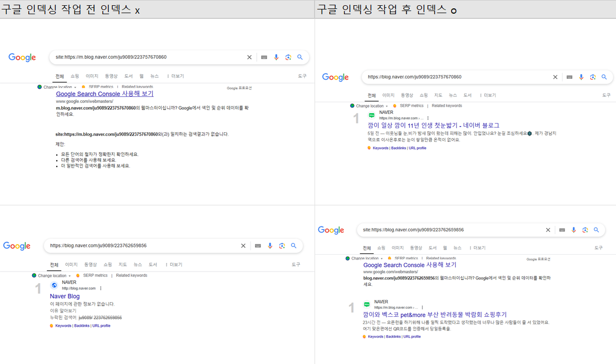616x364 pixels.
Task: Clear the site:m.blog.naver.com search query with X
Action: pos(249,57)
